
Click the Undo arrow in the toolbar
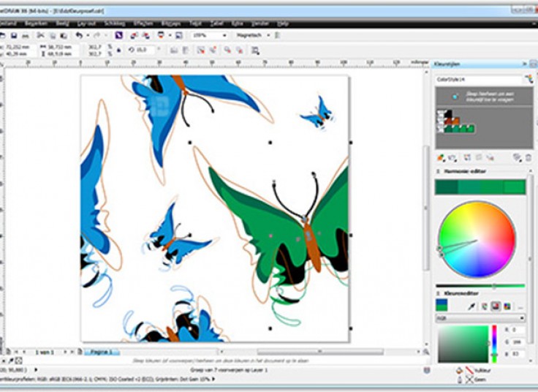79,35
